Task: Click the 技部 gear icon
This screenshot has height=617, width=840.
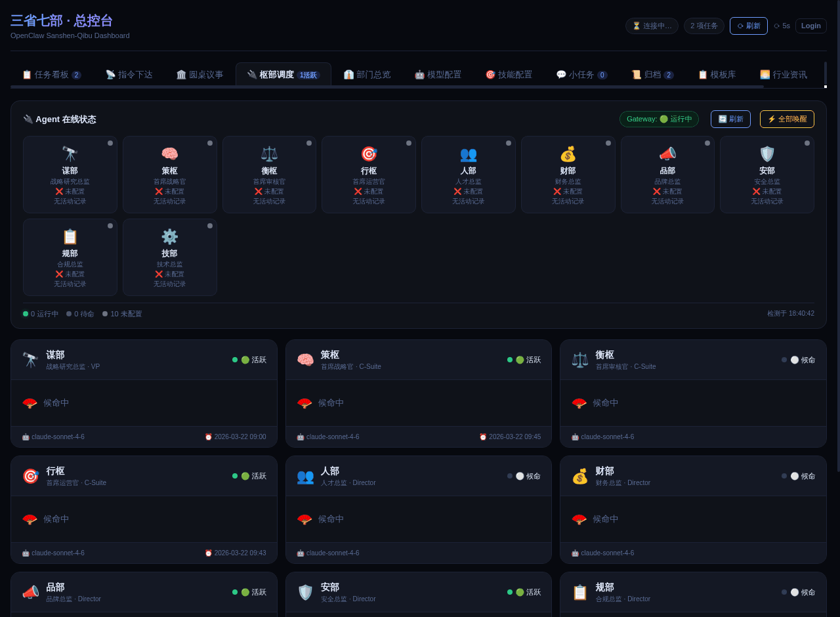Action: [169, 236]
